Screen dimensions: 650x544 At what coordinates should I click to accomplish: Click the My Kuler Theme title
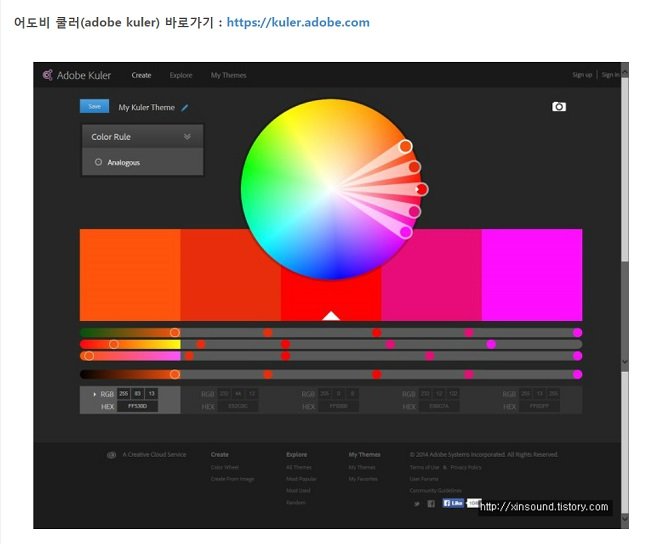point(147,107)
